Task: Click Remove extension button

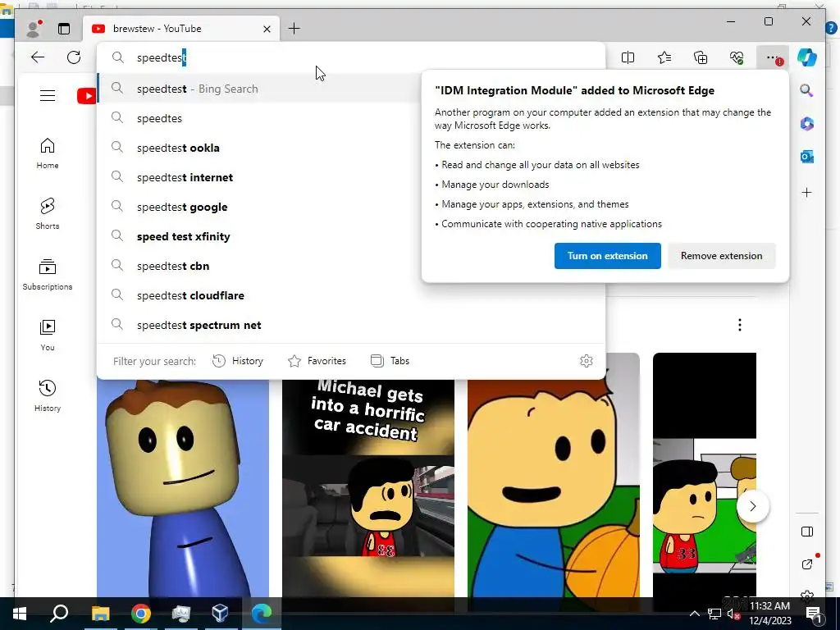Action: tap(721, 256)
